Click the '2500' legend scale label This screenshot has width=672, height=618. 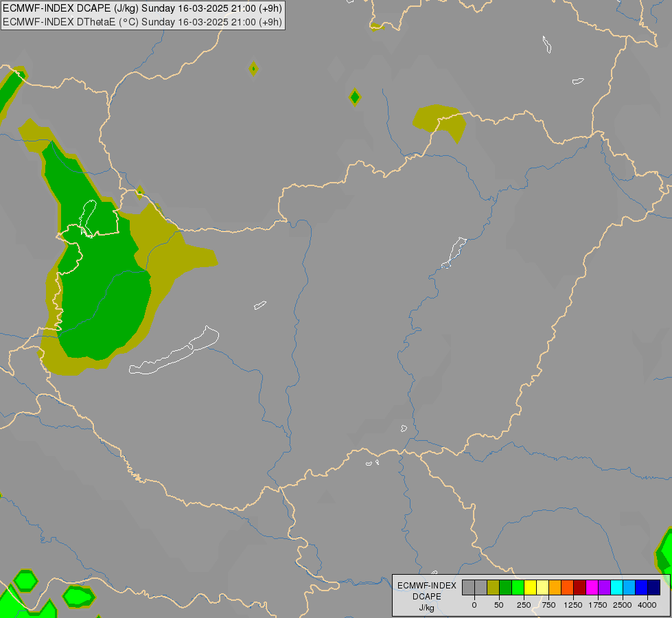623,605
